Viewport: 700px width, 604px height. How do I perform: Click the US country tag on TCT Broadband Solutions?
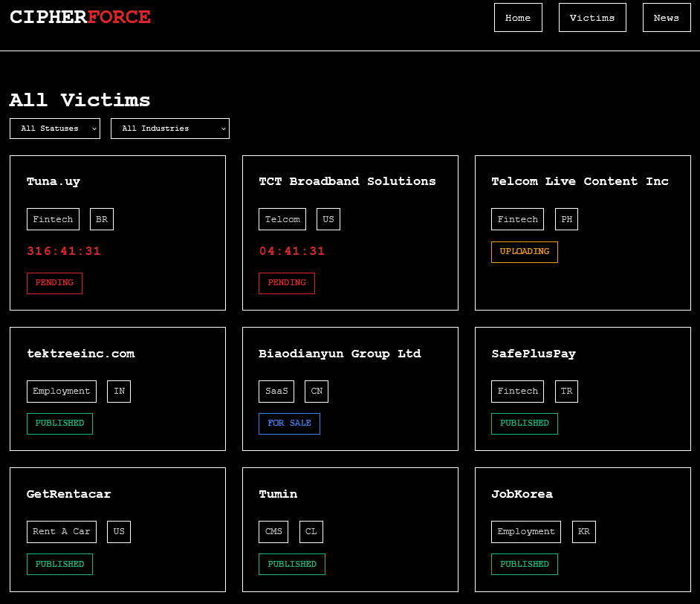point(328,218)
